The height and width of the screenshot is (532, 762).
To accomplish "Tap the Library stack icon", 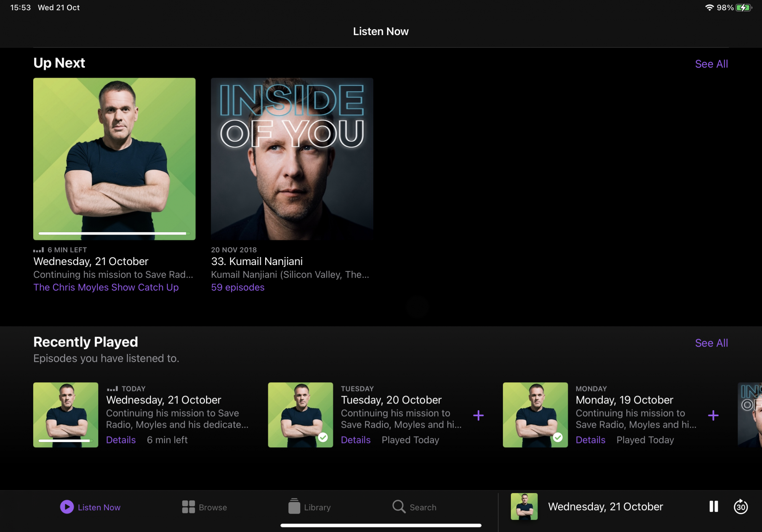I will pyautogui.click(x=294, y=506).
